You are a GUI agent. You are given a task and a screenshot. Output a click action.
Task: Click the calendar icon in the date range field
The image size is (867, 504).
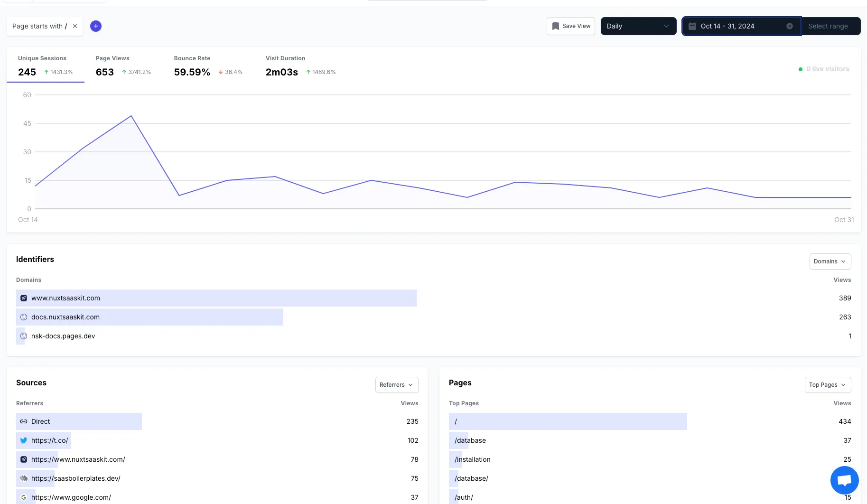692,26
